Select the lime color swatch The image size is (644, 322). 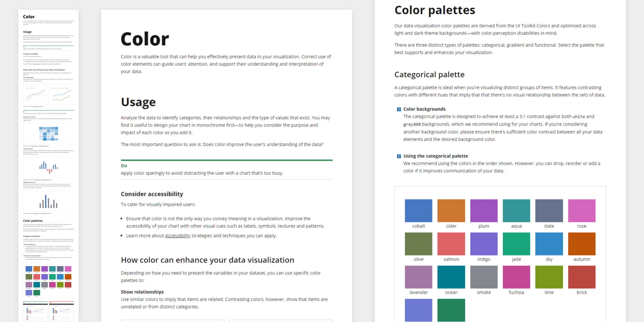pos(549,277)
